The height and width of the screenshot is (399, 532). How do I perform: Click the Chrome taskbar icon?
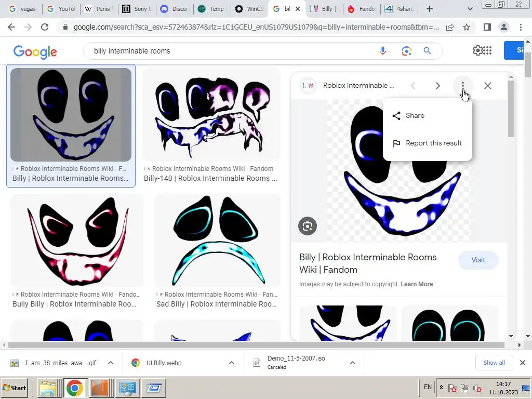(x=75, y=388)
